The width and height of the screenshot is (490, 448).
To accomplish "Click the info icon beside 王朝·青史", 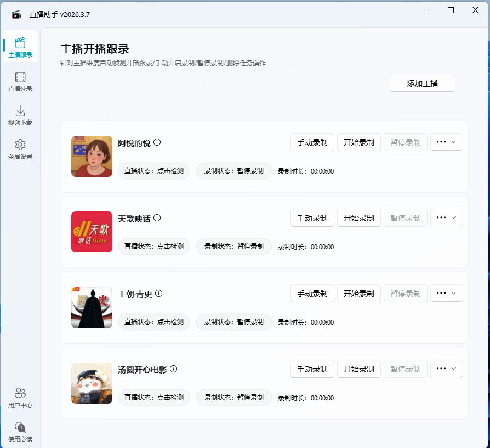I will (x=158, y=293).
